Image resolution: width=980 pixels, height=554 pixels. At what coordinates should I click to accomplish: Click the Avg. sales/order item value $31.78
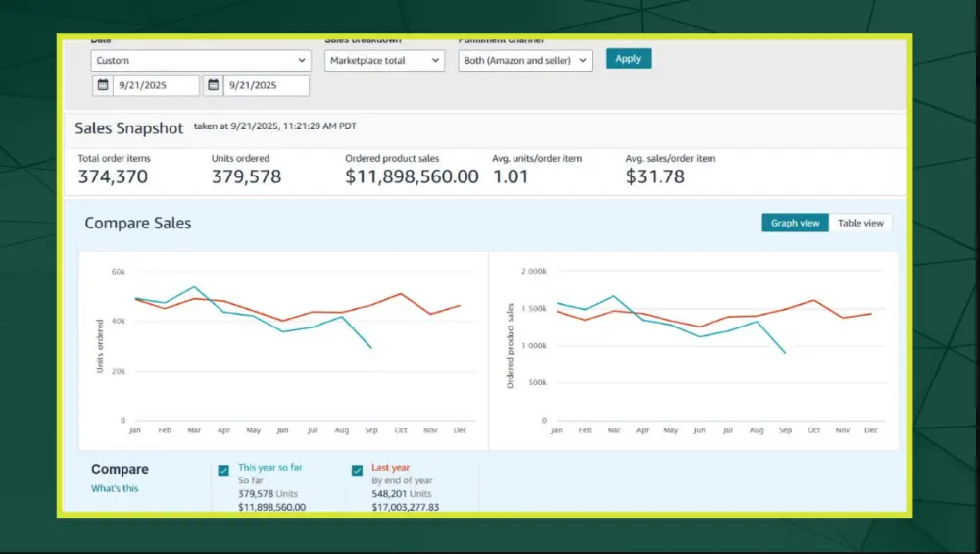pyautogui.click(x=655, y=176)
